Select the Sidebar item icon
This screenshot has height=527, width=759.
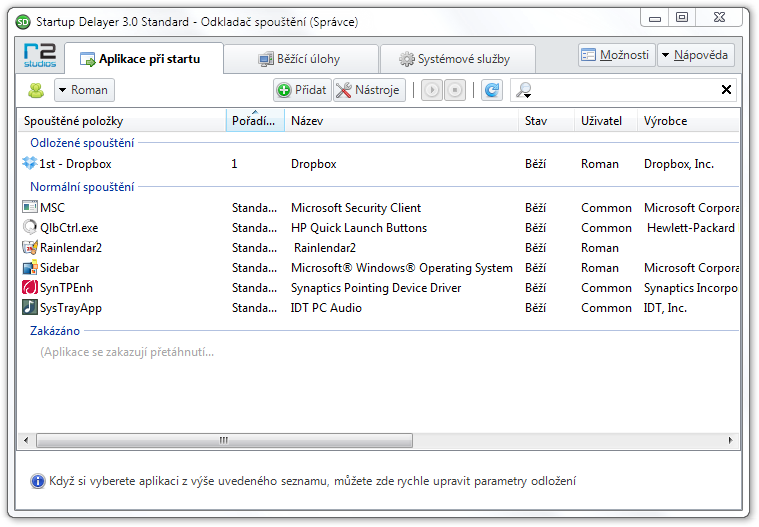click(30, 267)
